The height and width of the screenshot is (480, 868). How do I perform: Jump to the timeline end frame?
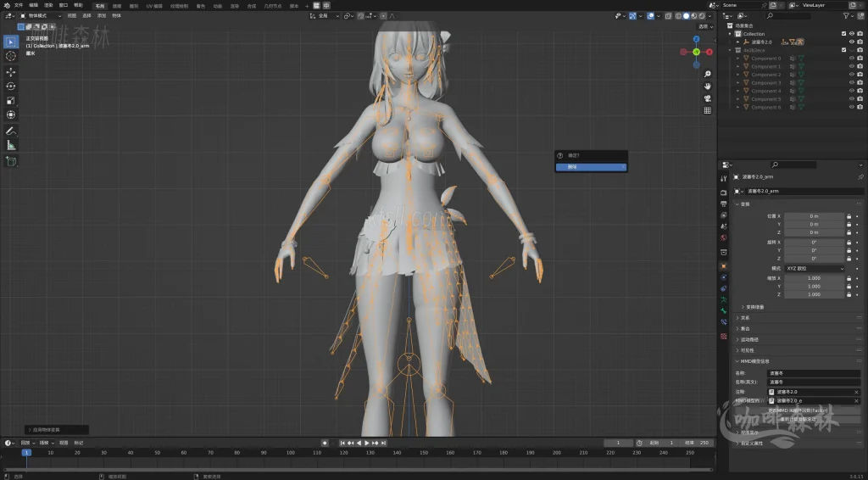(x=384, y=443)
